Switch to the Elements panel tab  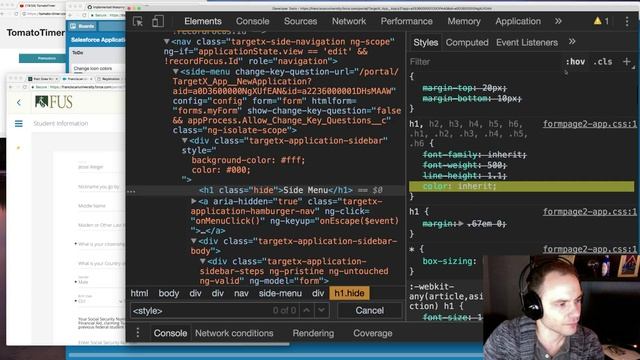pos(202,21)
